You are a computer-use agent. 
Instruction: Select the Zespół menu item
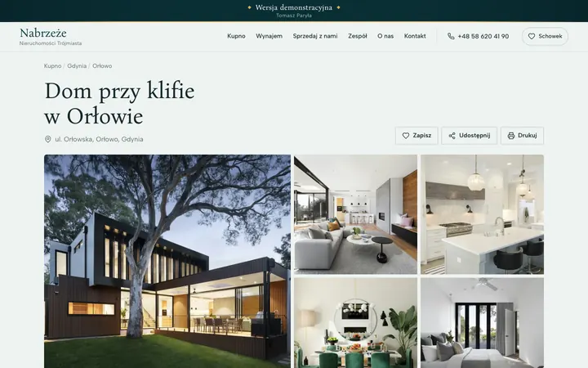[358, 36]
